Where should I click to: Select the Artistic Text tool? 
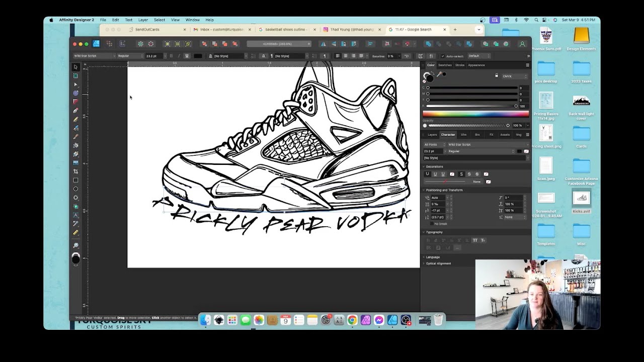coord(76,215)
